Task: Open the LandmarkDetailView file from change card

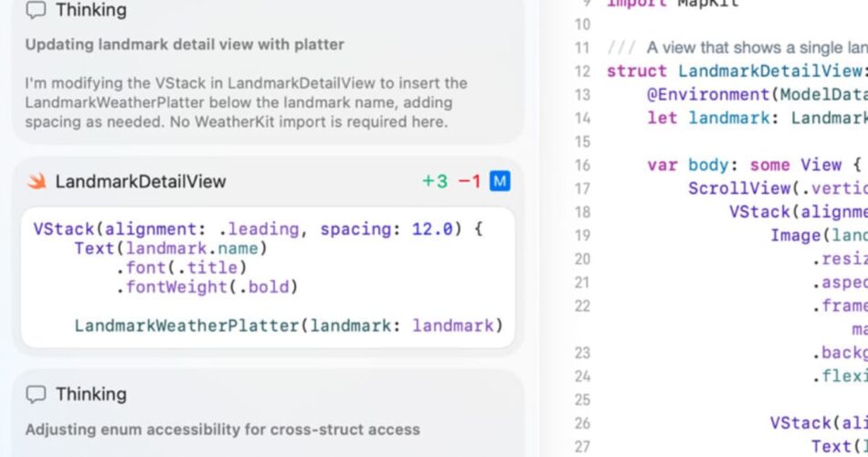Action: pos(140,181)
